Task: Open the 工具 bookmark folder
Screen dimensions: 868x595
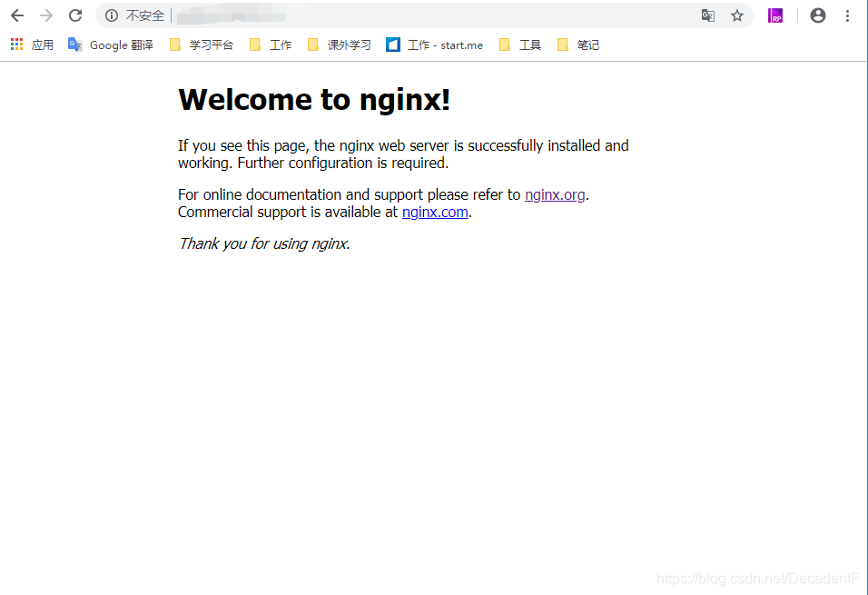Action: [x=520, y=45]
